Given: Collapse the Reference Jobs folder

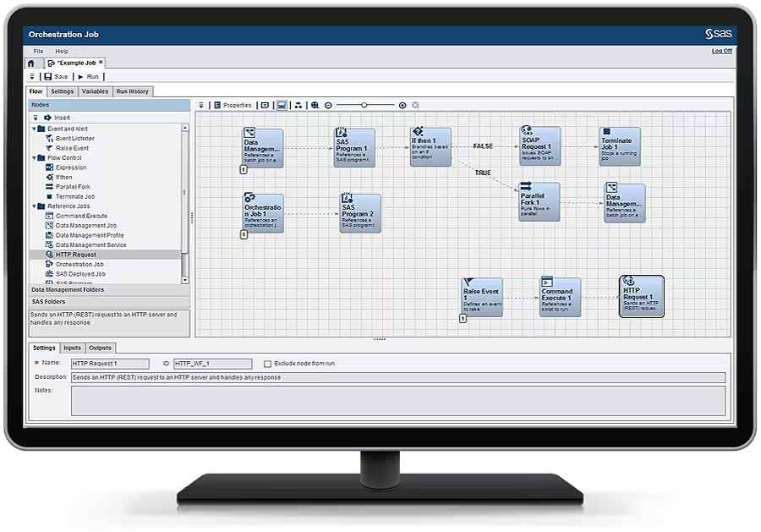Looking at the screenshot, I should pos(34,206).
